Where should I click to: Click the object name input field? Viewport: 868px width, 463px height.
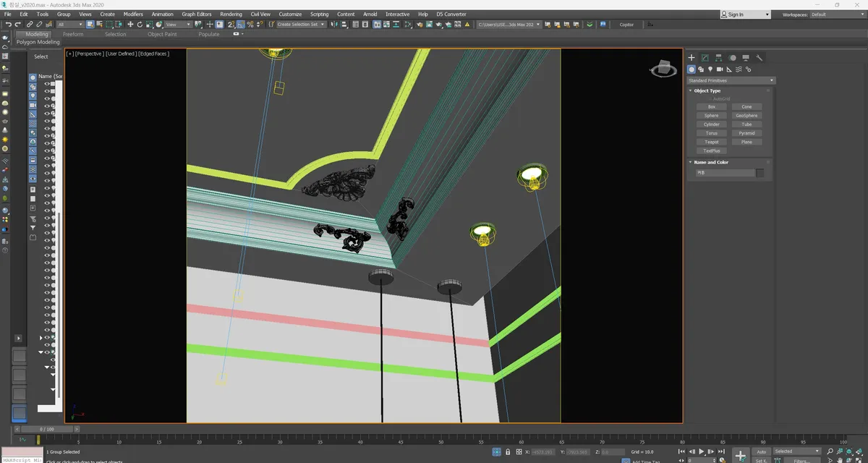coord(725,173)
